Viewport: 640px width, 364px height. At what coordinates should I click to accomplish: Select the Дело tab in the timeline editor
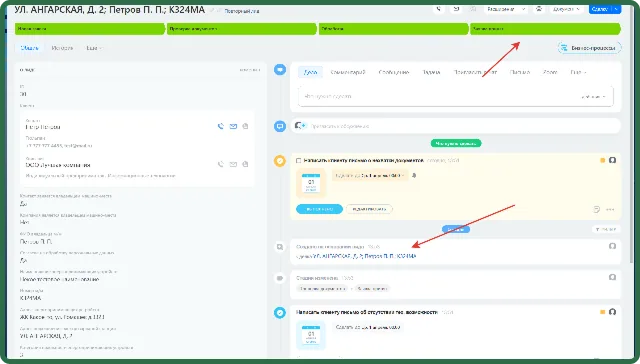point(310,72)
